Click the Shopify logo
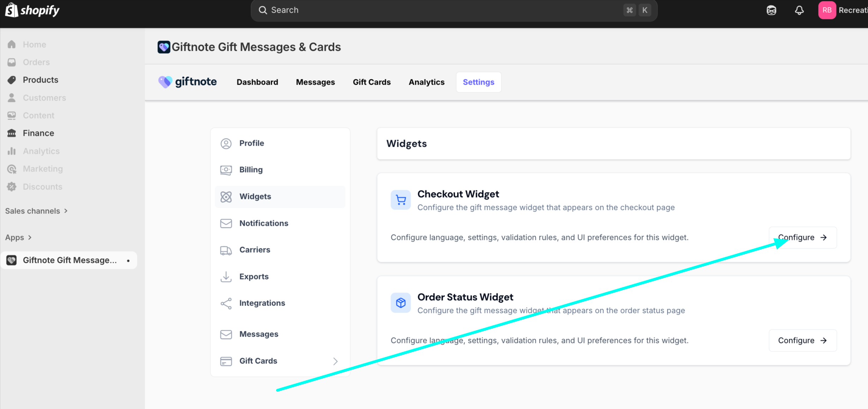This screenshot has width=868, height=409. point(32,10)
